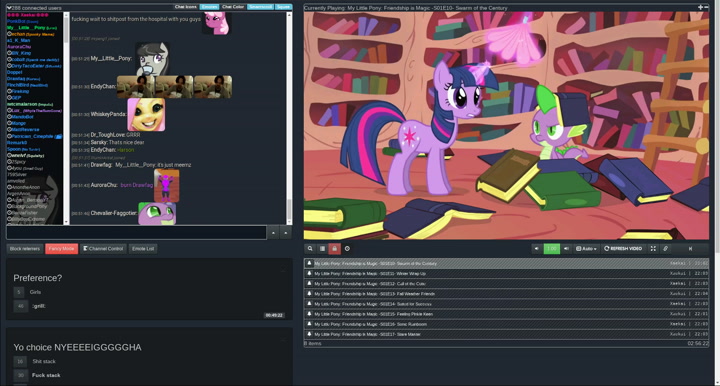Collapse the connected users list chevron
The image size is (720, 386).
click(x=9, y=8)
